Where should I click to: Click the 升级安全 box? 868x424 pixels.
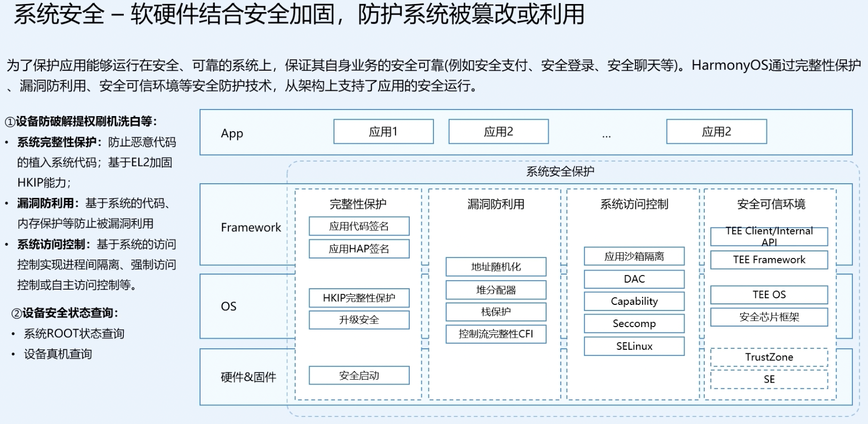pos(359,320)
